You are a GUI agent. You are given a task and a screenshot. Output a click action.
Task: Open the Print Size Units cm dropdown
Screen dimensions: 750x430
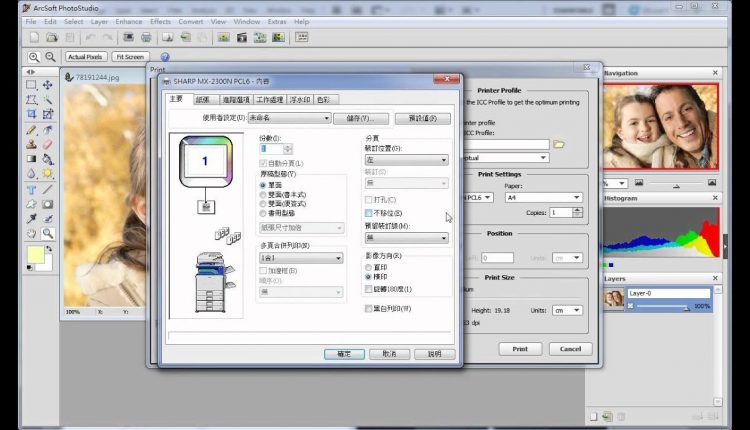tap(567, 310)
